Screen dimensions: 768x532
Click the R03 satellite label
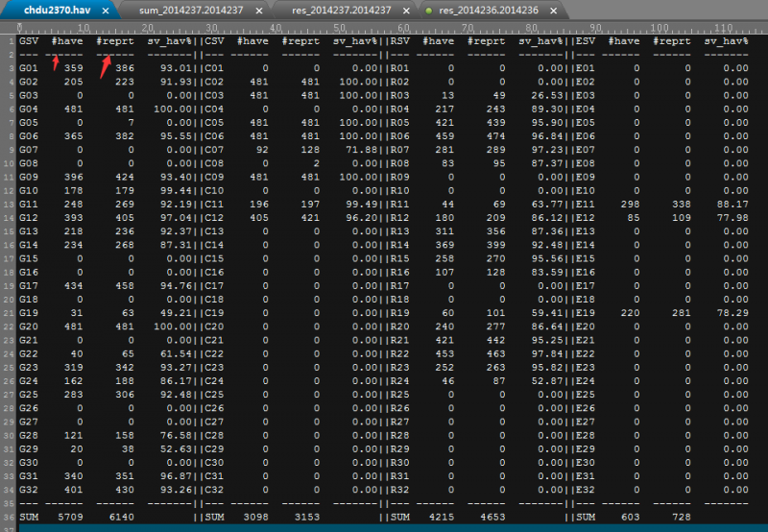point(399,95)
